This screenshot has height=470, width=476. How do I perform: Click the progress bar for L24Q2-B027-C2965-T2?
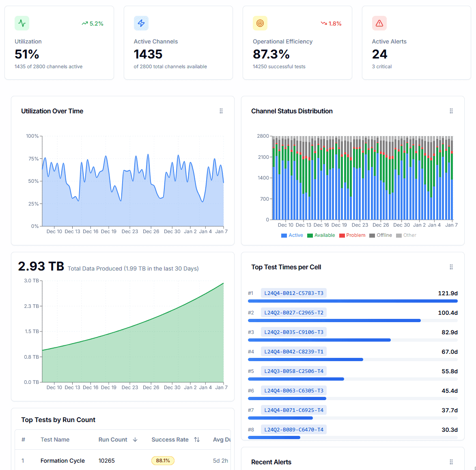[353, 321]
